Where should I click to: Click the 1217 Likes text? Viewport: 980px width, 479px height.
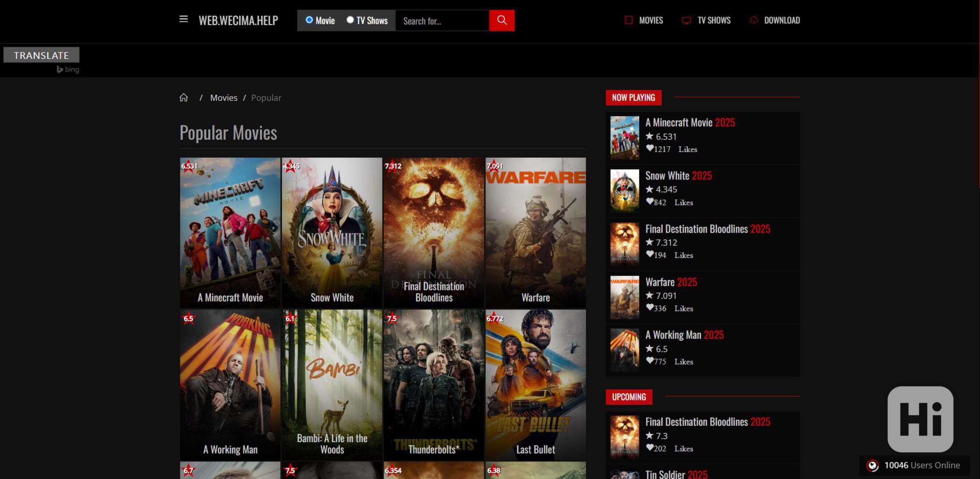click(675, 149)
